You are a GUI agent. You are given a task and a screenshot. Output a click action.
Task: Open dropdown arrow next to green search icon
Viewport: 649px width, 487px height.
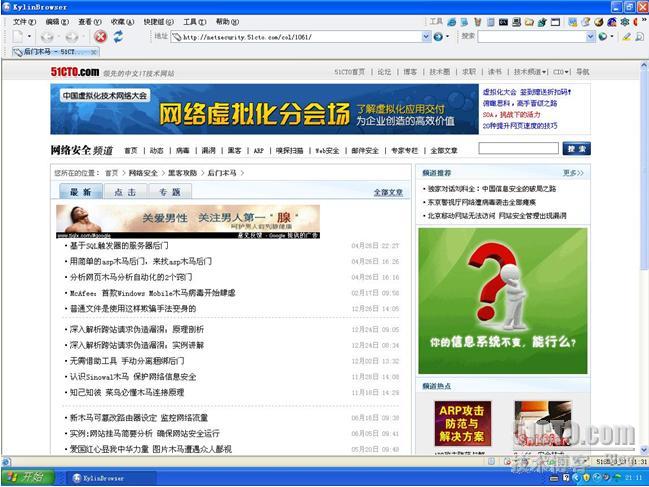(x=612, y=37)
